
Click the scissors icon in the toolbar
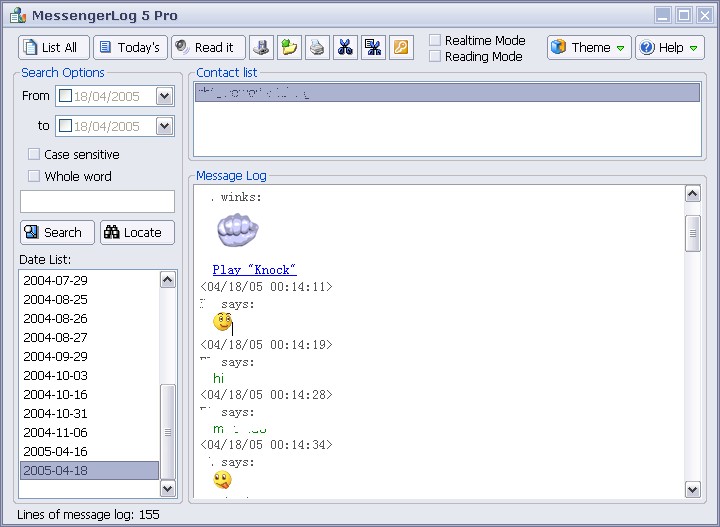[345, 48]
